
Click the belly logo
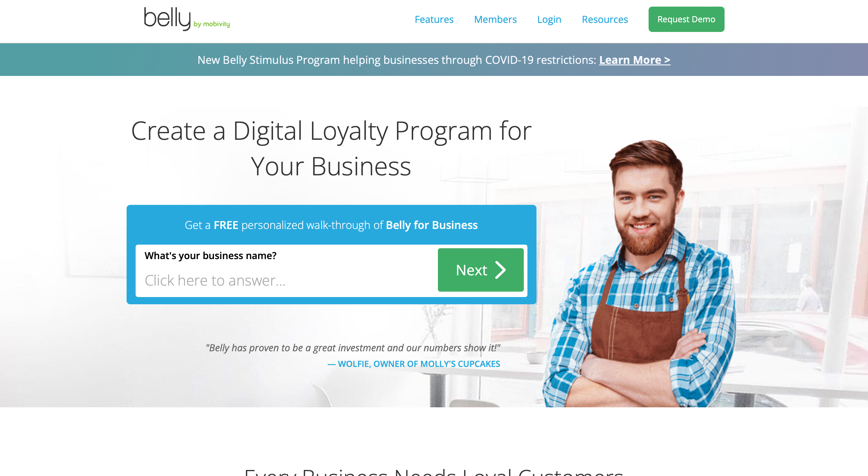(x=187, y=19)
